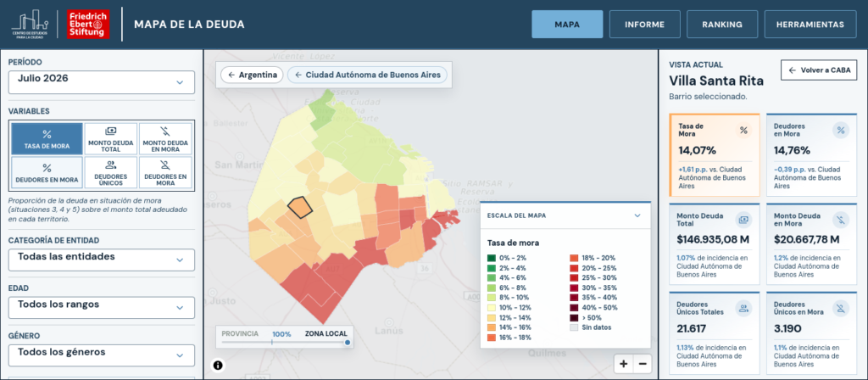This screenshot has width=868, height=380.
Task: Click the Provincia–Zona Local slider handle
Action: (x=348, y=343)
